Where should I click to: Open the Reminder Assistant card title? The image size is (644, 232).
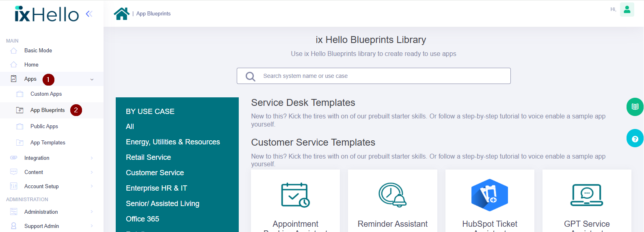(393, 224)
